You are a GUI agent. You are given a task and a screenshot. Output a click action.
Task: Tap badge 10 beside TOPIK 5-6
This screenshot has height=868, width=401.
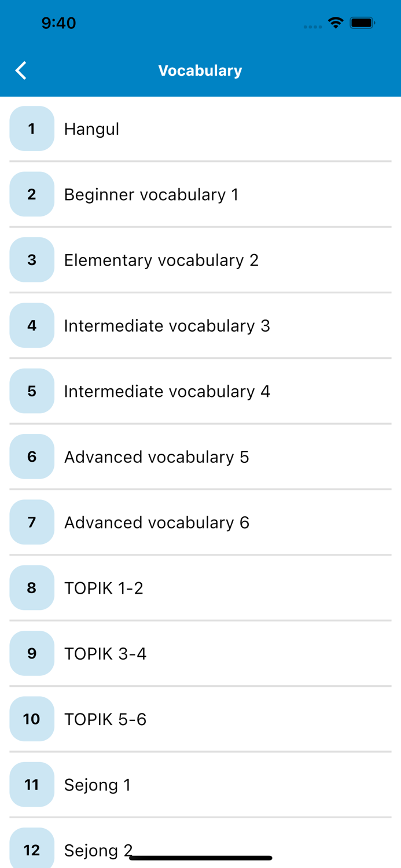(32, 719)
